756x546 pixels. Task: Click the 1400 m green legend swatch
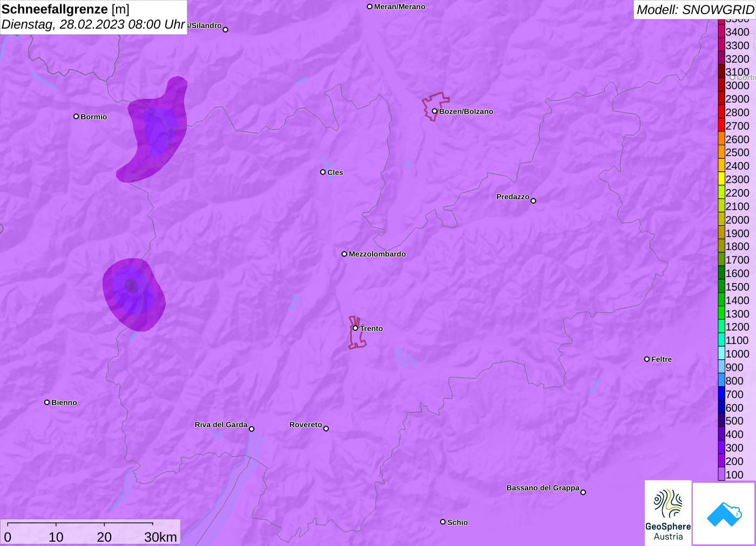tap(721, 300)
